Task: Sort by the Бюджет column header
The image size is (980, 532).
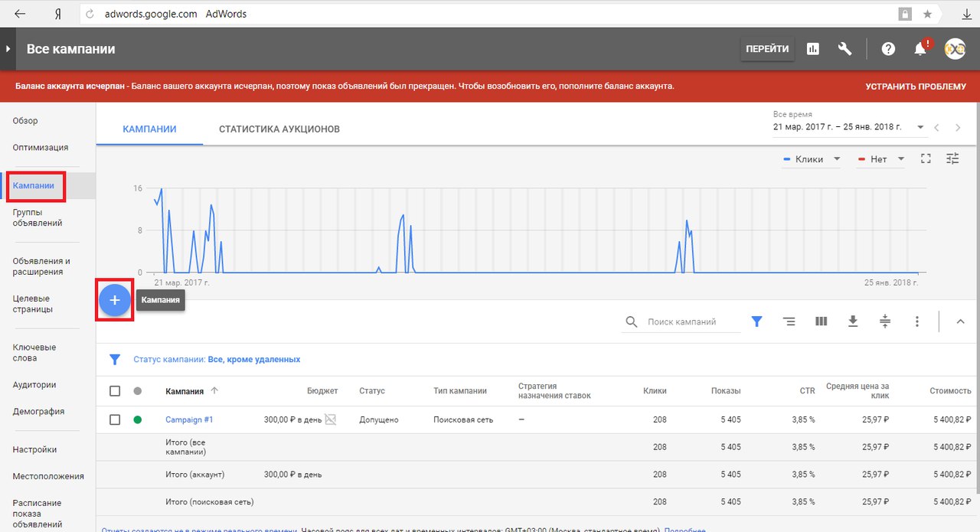Action: click(x=322, y=391)
